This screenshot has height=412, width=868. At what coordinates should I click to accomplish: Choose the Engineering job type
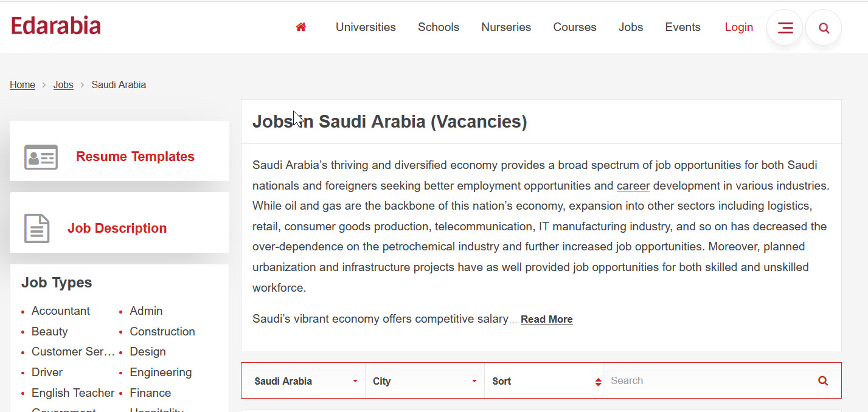click(x=161, y=373)
